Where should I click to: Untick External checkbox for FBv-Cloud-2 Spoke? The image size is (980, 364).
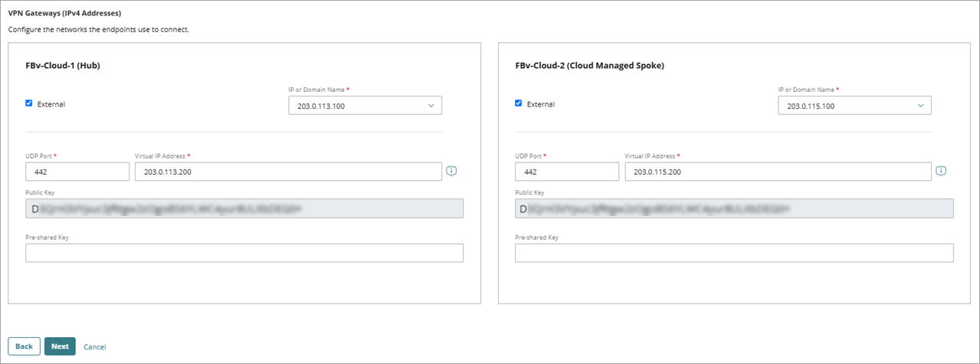point(519,103)
